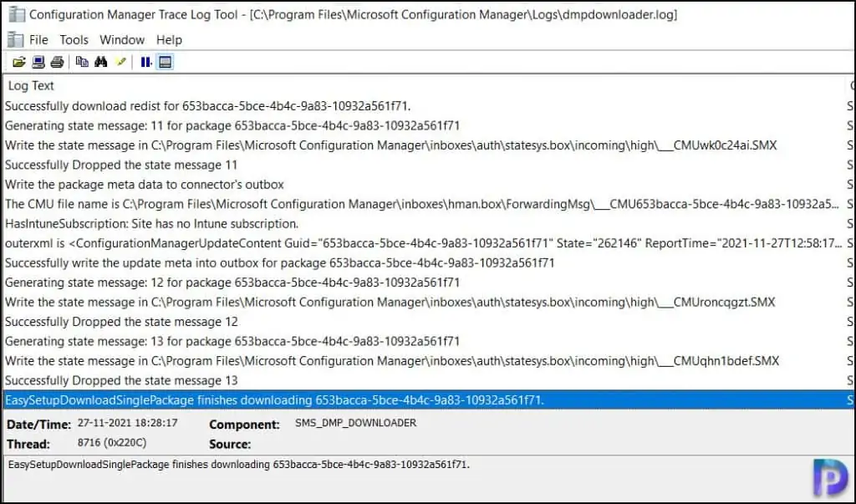Click the document icon beside File menu
This screenshot has width=856, height=504.
coord(15,40)
